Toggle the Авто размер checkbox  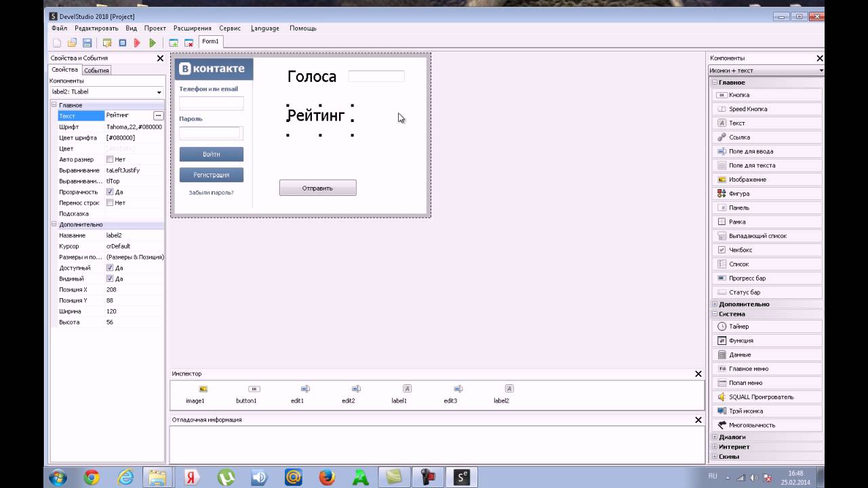pyautogui.click(x=110, y=159)
